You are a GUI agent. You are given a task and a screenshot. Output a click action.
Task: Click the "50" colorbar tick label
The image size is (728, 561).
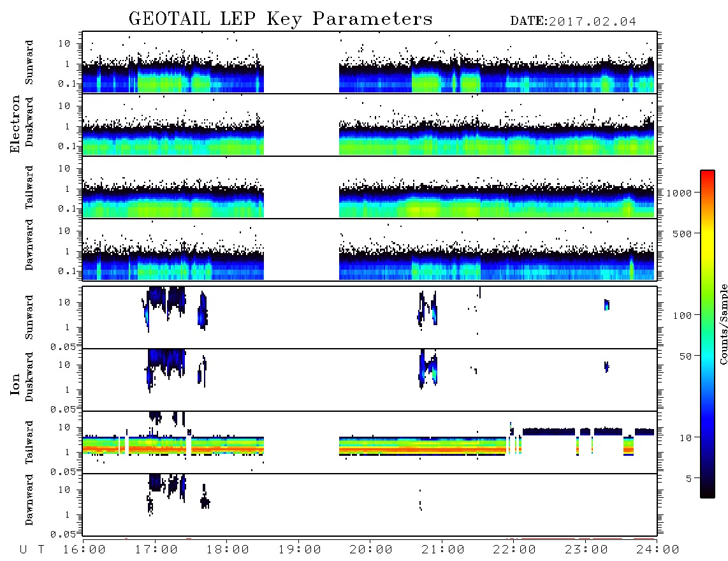point(686,356)
